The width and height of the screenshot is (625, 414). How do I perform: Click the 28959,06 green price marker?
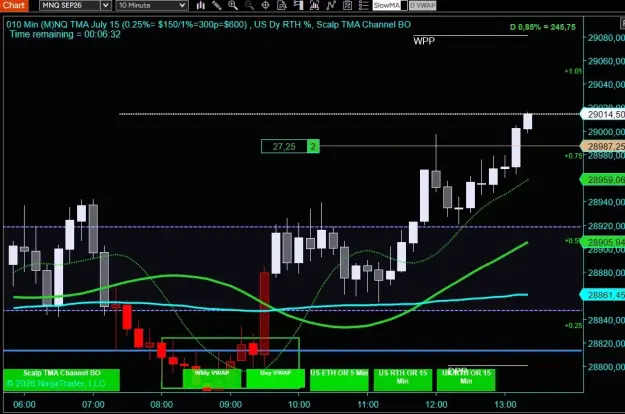(603, 180)
